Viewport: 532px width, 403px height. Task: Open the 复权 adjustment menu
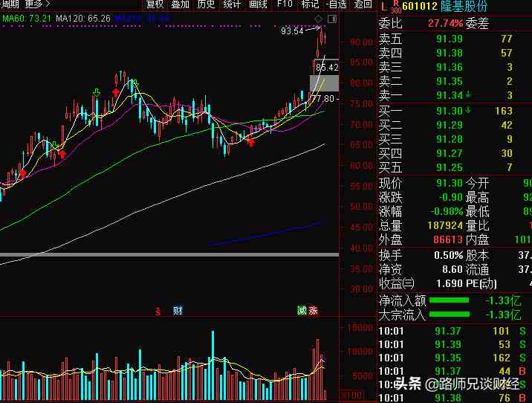pos(155,4)
